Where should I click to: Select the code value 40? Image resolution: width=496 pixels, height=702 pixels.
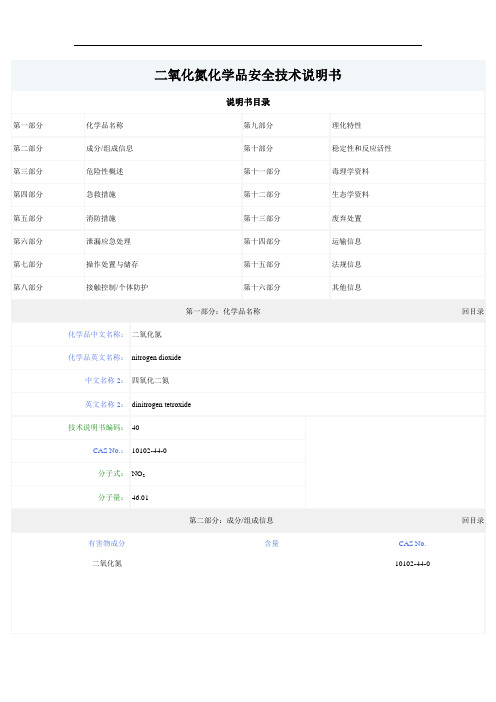pos(135,428)
